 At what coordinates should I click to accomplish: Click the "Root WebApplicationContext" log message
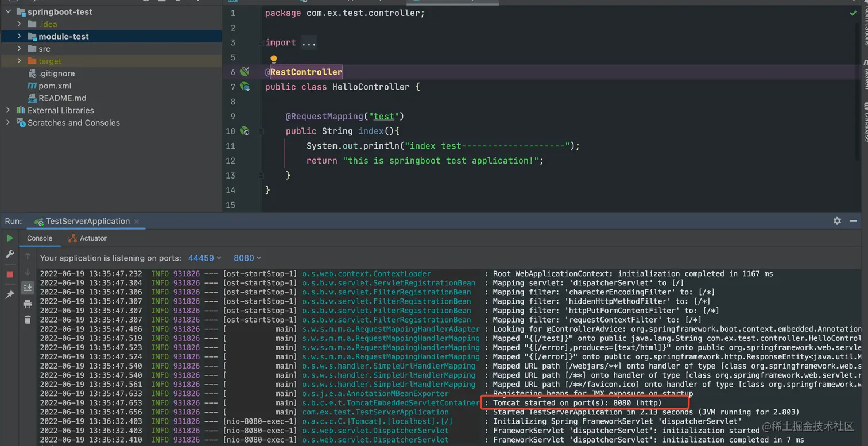click(633, 274)
